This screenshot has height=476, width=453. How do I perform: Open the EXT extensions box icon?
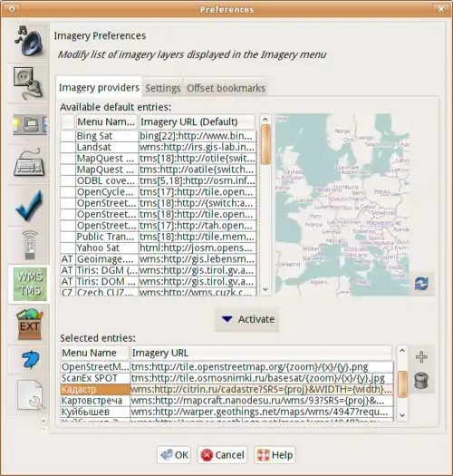tap(29, 324)
